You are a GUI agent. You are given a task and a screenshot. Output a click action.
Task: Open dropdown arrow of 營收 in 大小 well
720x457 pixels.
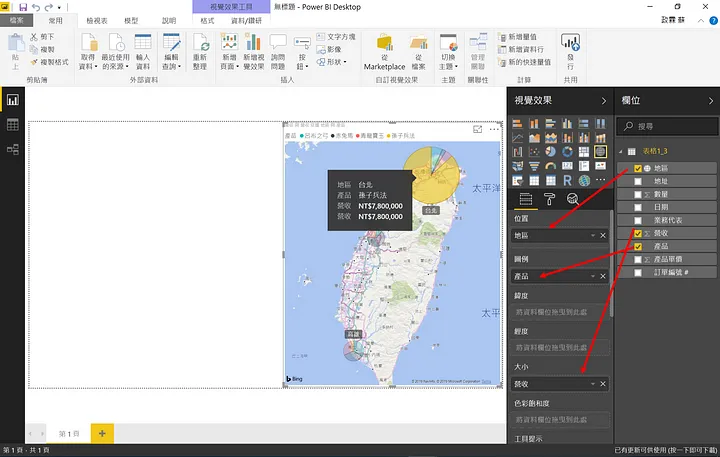tap(593, 384)
